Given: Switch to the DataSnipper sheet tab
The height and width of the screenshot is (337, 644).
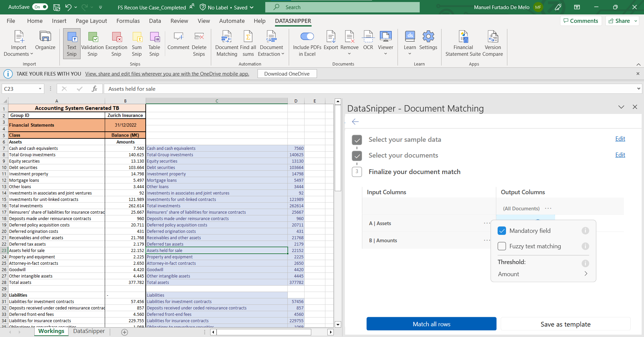Looking at the screenshot, I should (89, 331).
